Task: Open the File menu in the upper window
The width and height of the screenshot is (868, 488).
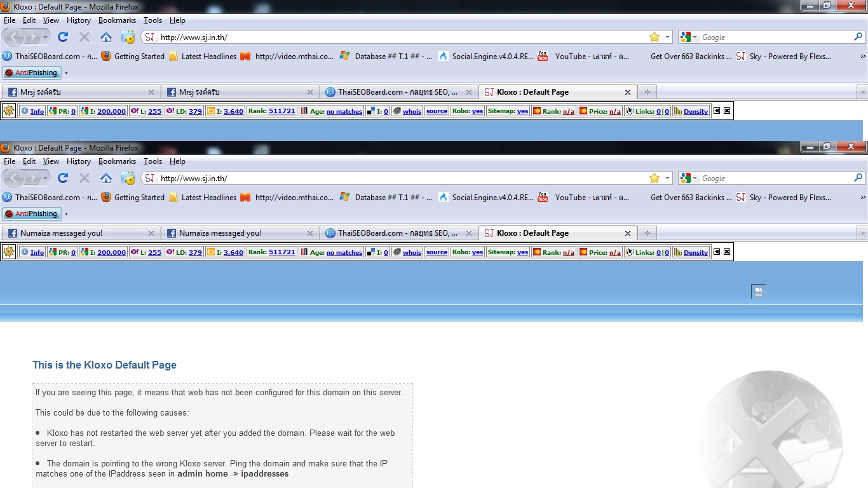Action: [9, 20]
